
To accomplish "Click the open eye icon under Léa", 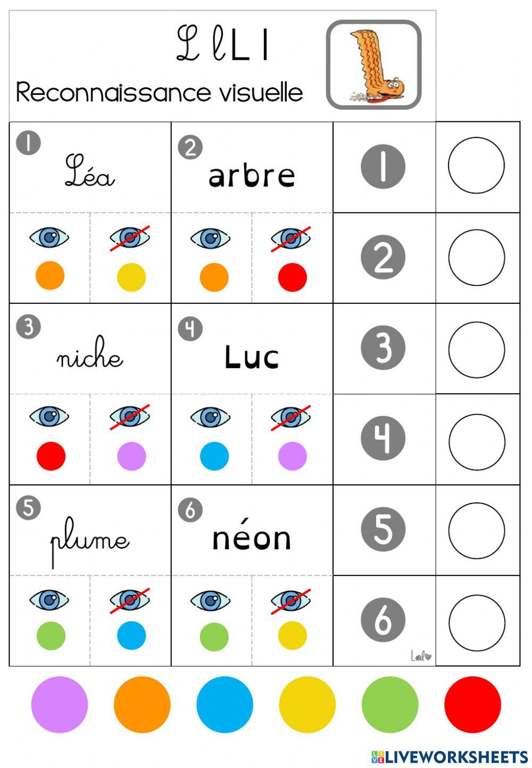I will tap(49, 237).
